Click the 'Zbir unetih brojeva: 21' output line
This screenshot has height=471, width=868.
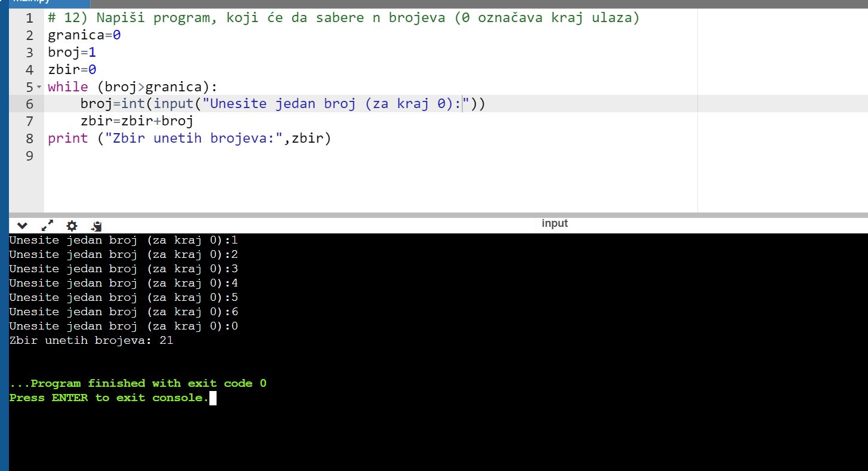pos(91,341)
